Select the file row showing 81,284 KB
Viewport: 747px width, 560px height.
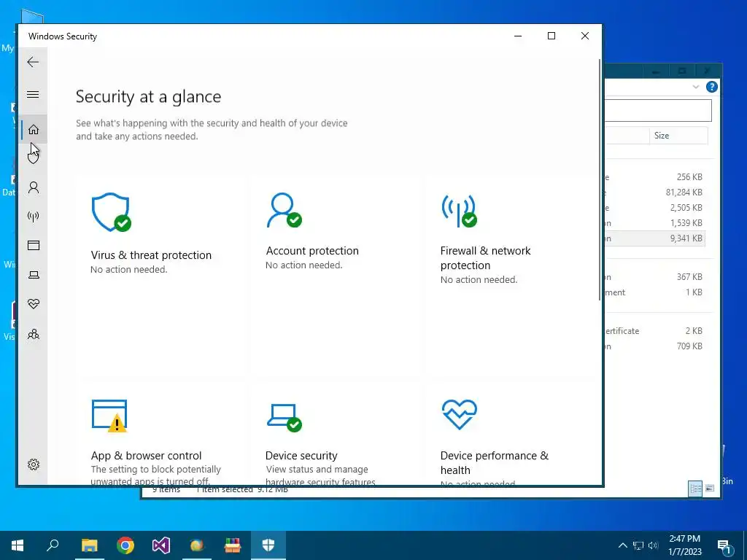pyautogui.click(x=655, y=192)
